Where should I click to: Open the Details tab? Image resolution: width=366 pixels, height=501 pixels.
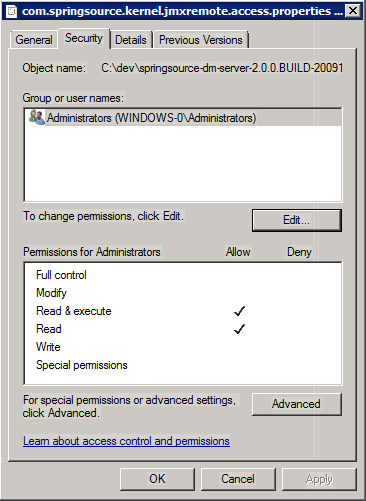coord(131,40)
